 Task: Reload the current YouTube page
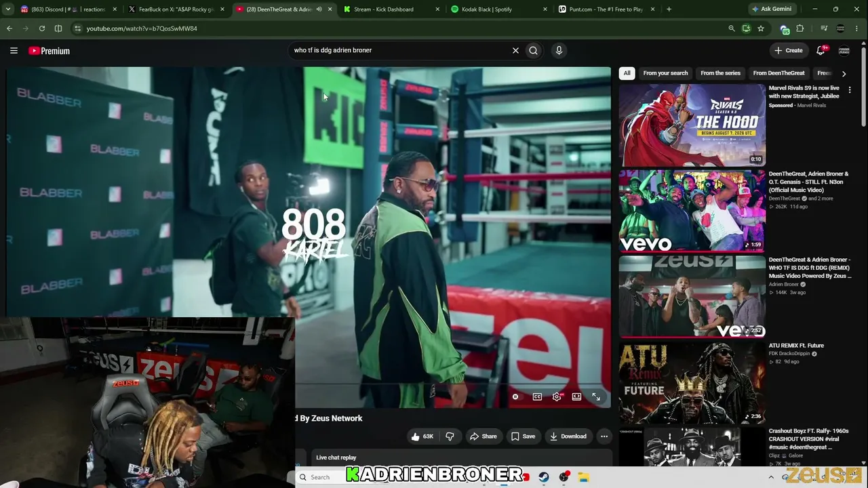(42, 28)
